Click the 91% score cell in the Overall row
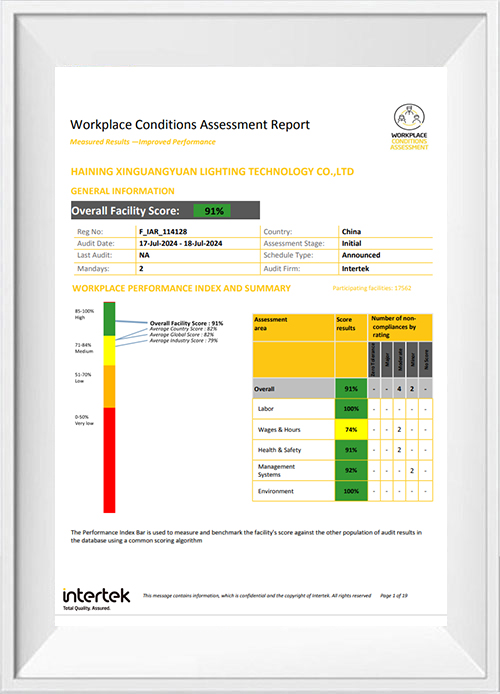500x694 pixels. coord(351,389)
